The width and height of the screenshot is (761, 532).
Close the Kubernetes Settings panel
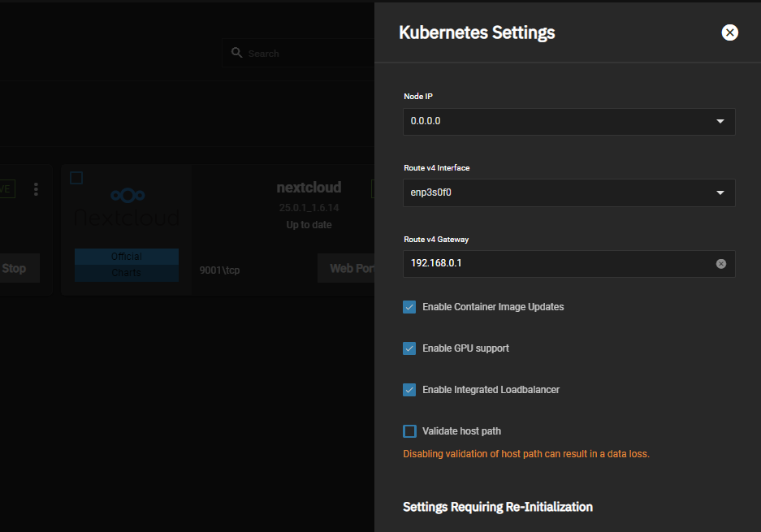729,32
